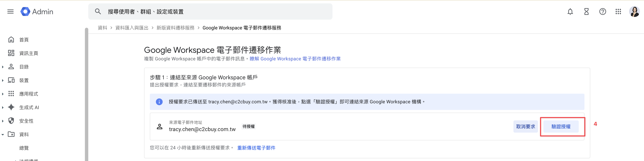Open the notifications bell

click(570, 11)
